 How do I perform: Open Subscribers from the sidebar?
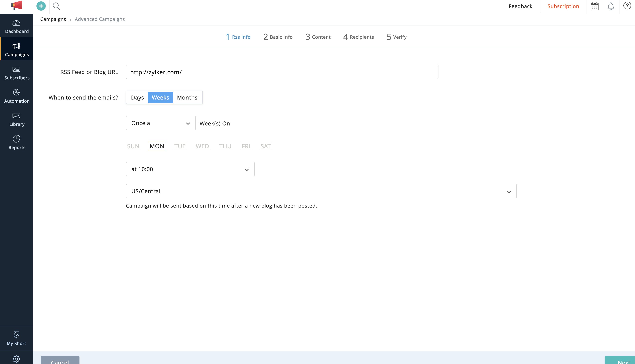pyautogui.click(x=16, y=73)
